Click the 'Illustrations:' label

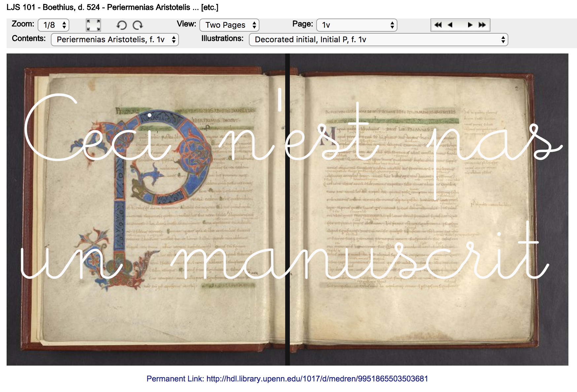222,39
